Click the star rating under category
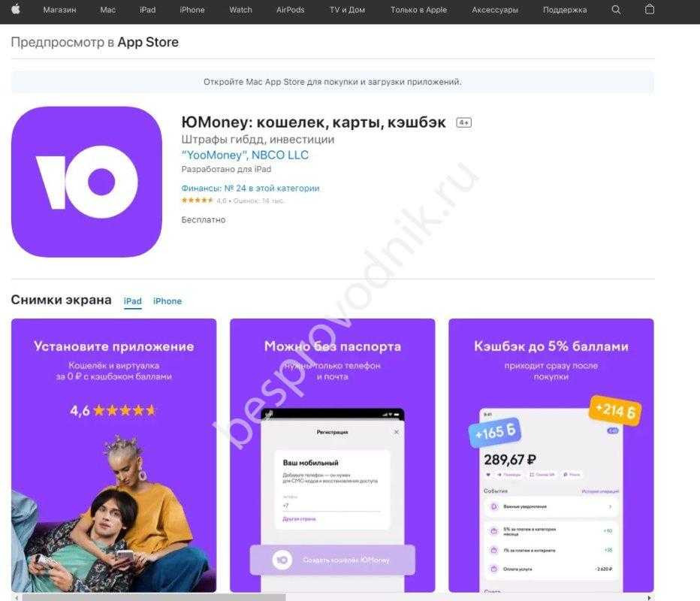Viewport: 700px width, 601px height. click(198, 201)
